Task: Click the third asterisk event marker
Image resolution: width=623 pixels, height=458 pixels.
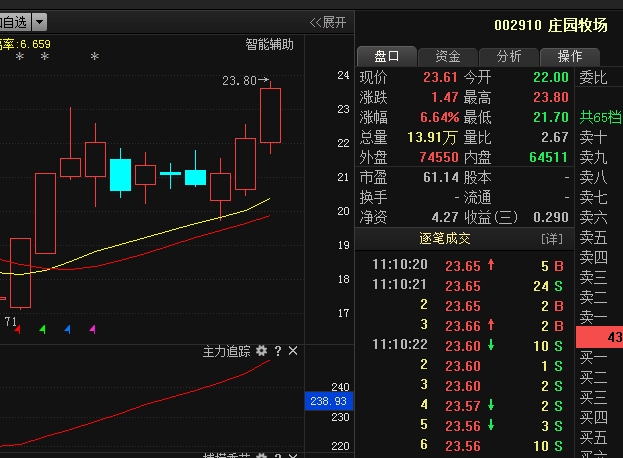Action: point(95,56)
